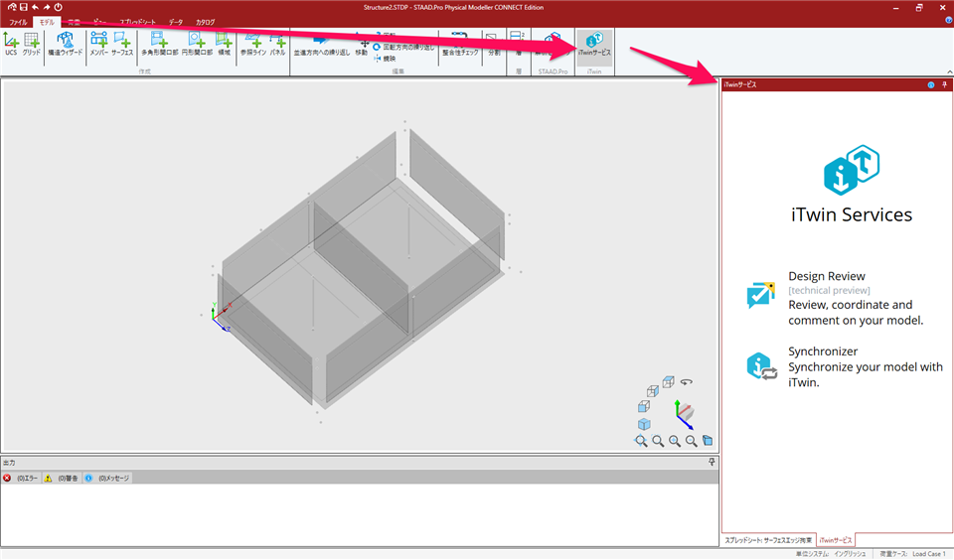
Task: Switch to the スプレッドシート ribbon tab
Action: point(137,22)
